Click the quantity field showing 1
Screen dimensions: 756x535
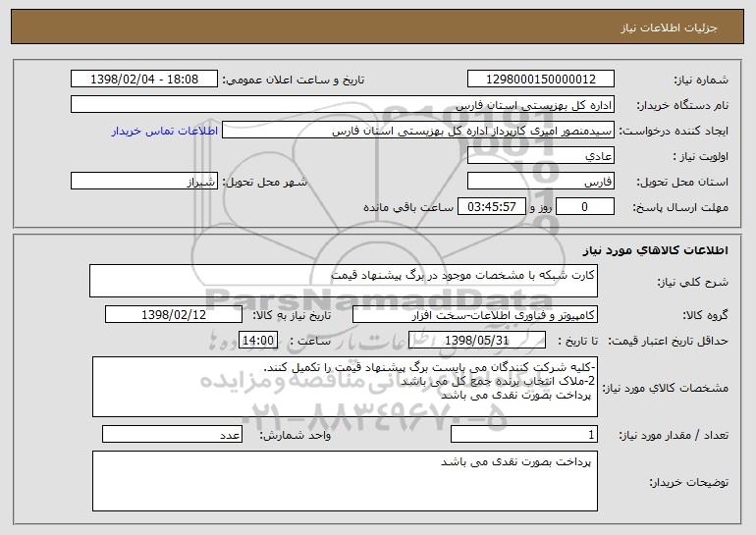point(524,434)
